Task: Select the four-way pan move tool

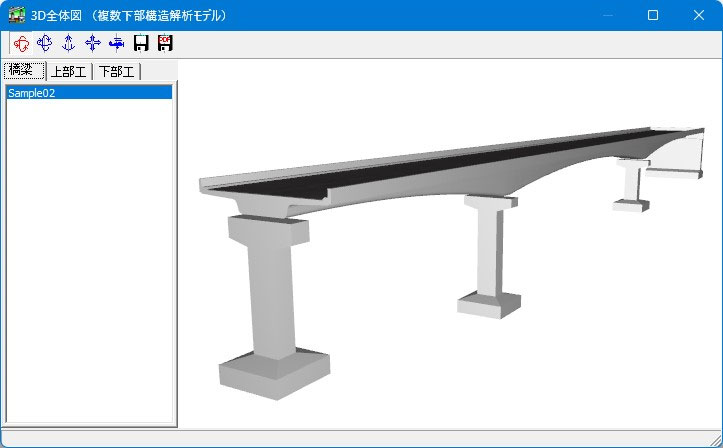Action: pyautogui.click(x=93, y=43)
